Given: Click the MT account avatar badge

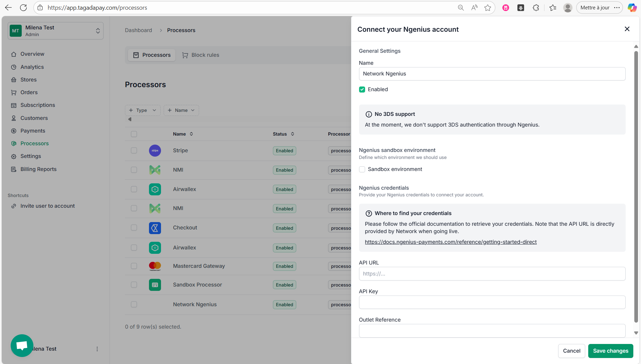Looking at the screenshot, I should [16, 31].
